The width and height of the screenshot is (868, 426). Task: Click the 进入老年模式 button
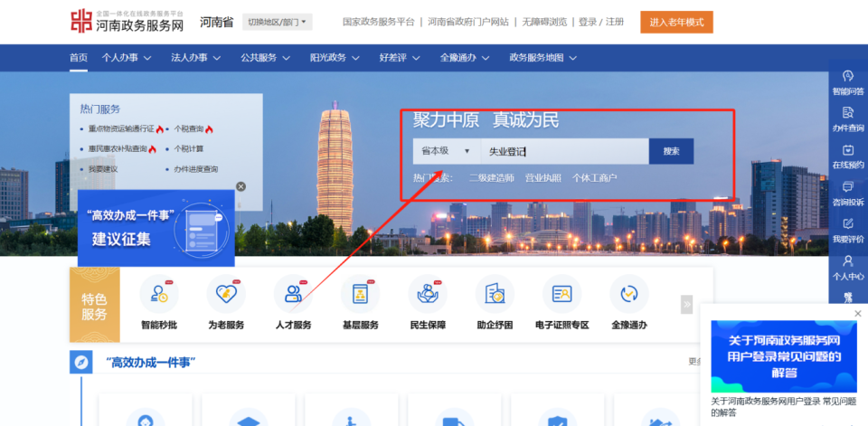tap(676, 22)
